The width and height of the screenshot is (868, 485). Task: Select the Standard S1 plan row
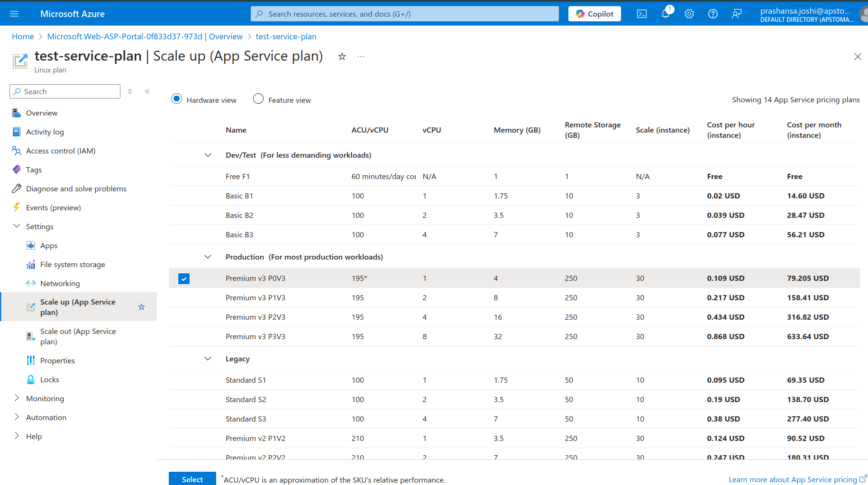point(514,380)
